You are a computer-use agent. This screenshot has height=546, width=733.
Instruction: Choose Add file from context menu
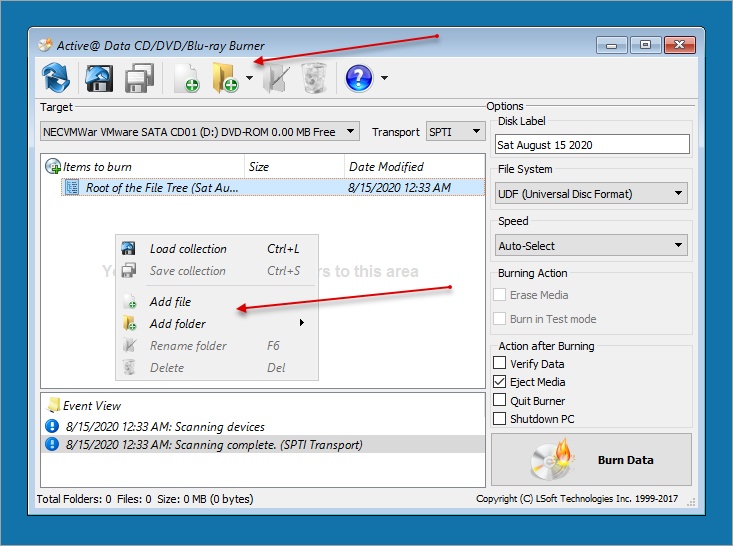click(217, 302)
